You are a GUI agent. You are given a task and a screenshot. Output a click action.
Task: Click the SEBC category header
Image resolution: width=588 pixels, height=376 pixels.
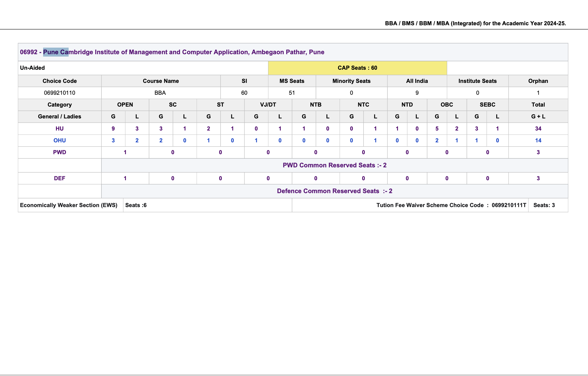click(488, 105)
